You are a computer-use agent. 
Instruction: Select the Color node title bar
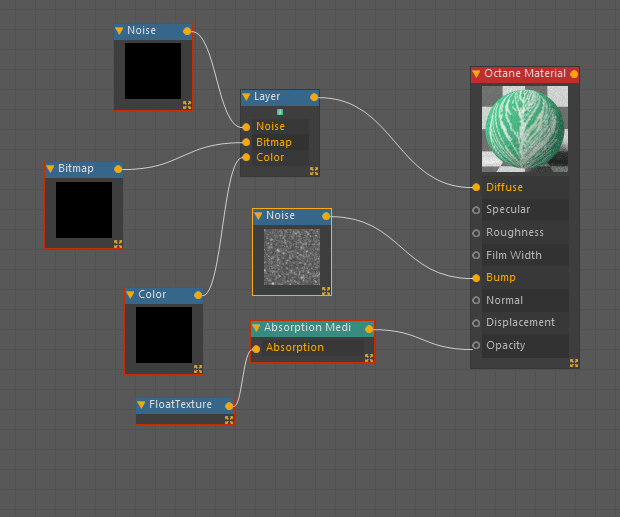(164, 296)
